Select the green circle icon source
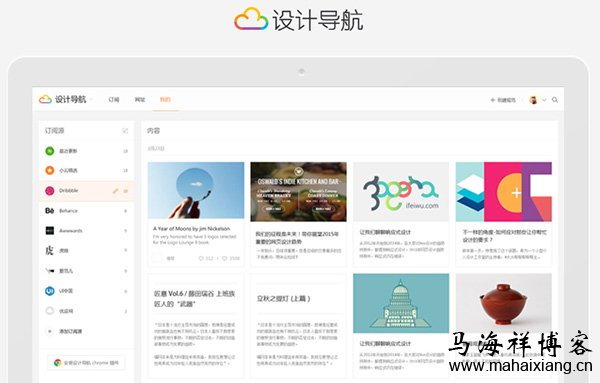This screenshot has height=383, width=600. [50, 151]
